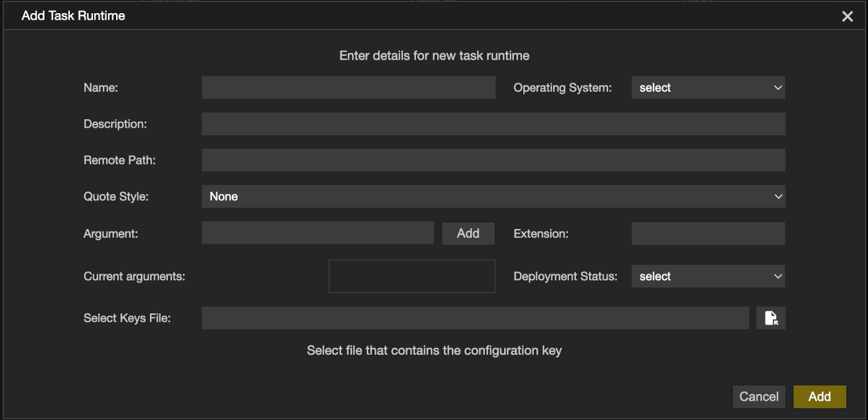Click the 'Enter details for new task runtime' text

(435, 56)
